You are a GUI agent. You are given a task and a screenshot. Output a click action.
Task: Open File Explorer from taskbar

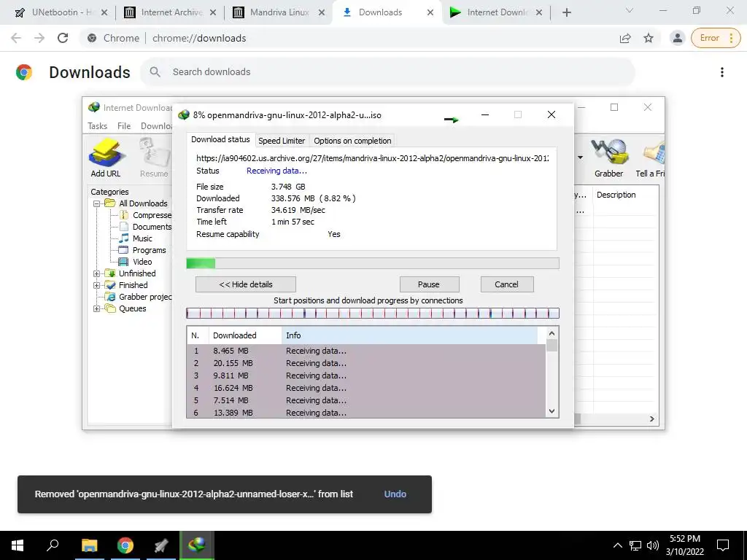89,545
